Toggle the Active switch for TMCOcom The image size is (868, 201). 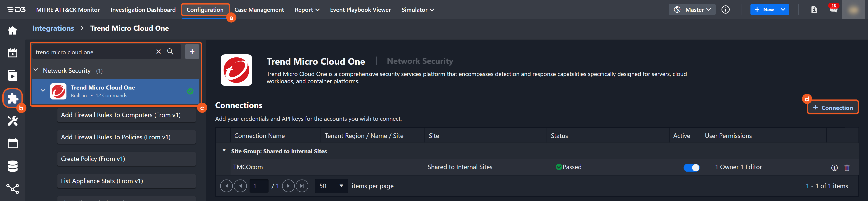click(x=691, y=168)
